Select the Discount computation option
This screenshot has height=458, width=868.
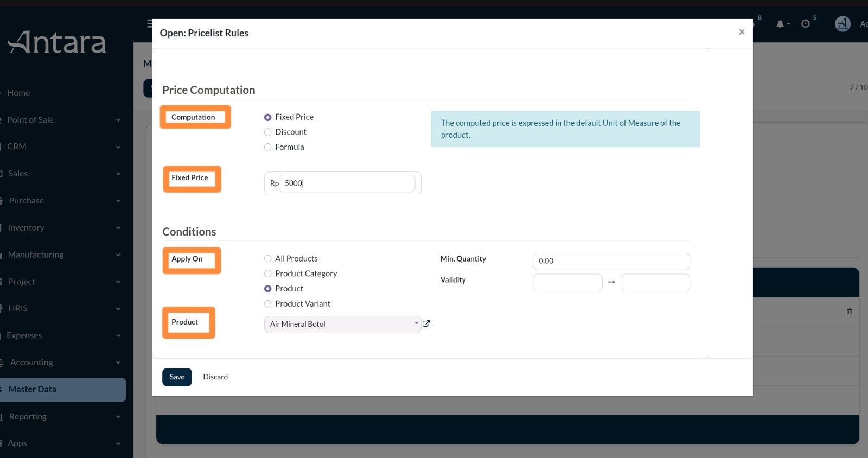coord(267,132)
